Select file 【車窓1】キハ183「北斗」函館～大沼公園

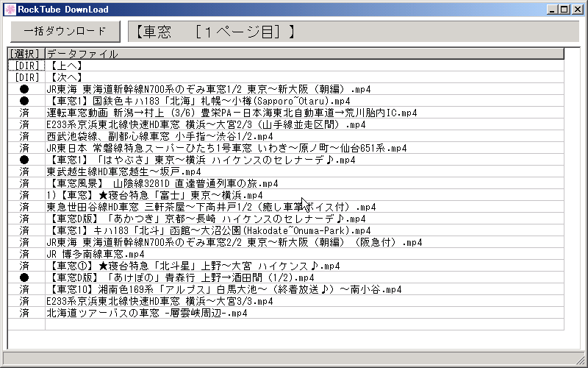(304, 230)
